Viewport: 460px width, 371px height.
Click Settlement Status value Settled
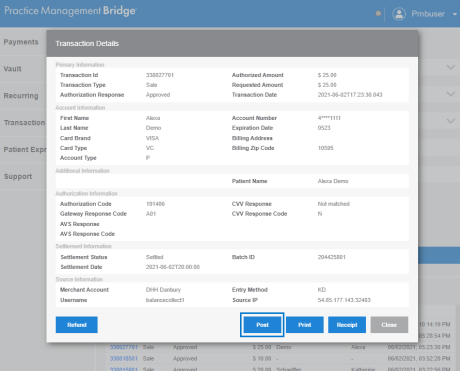point(155,257)
